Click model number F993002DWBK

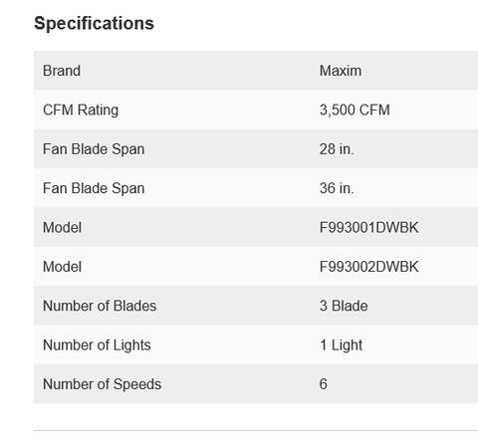click(368, 267)
